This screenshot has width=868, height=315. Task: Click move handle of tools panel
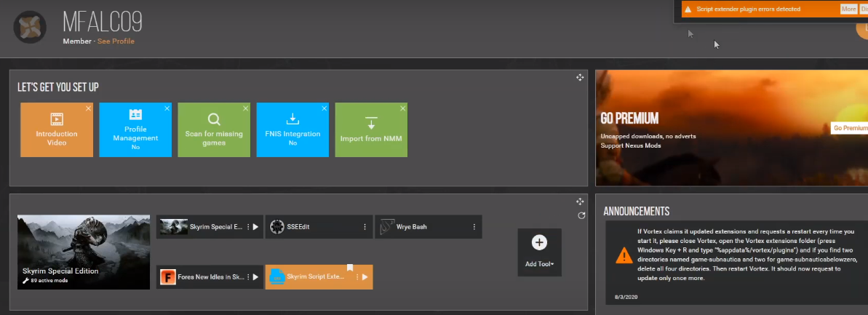[580, 202]
